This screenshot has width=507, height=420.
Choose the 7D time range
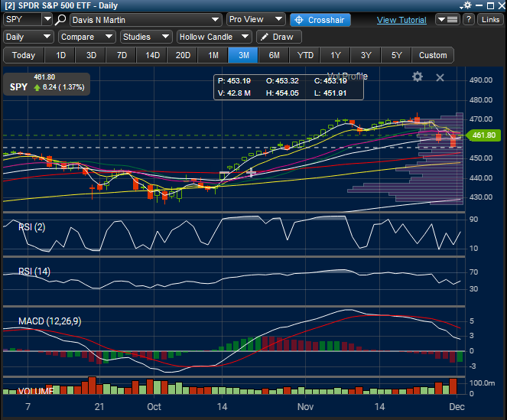[x=122, y=55]
